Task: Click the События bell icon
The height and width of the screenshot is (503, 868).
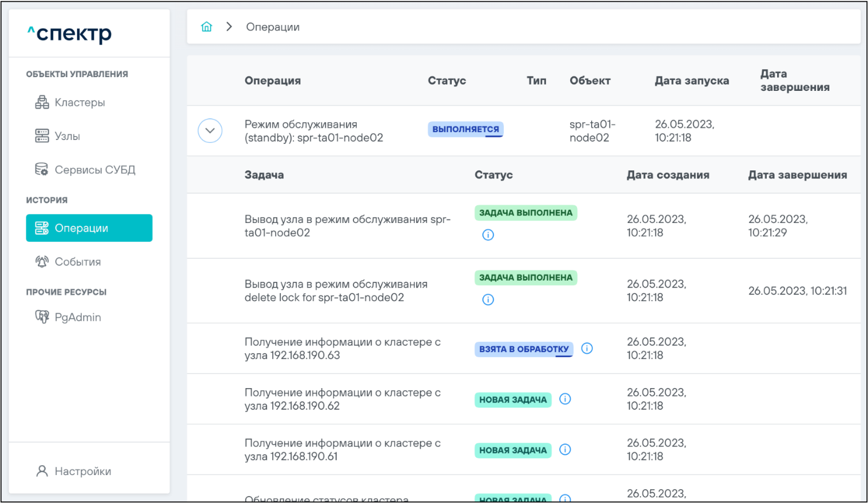Action: [42, 262]
